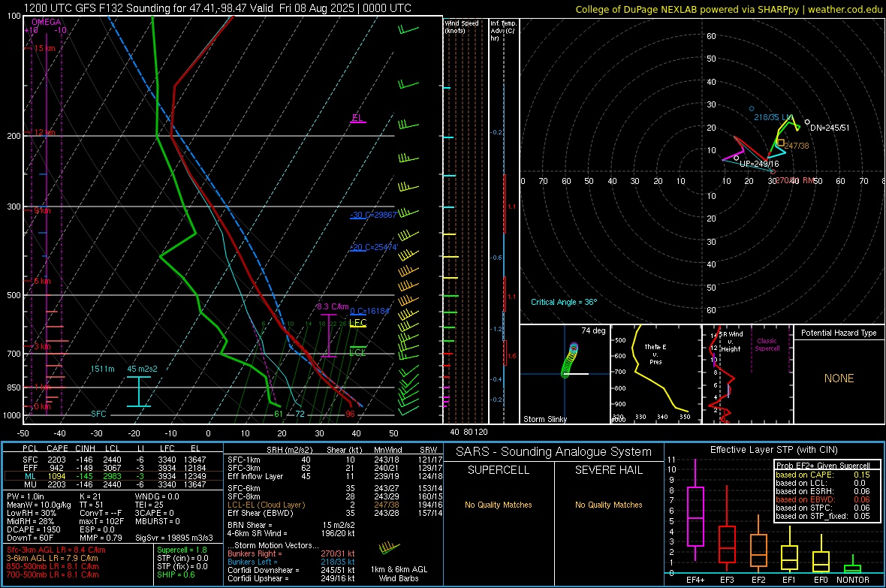The width and height of the screenshot is (886, 588).
Task: Click the '15 km' height marker
Action: pyautogui.click(x=44, y=48)
